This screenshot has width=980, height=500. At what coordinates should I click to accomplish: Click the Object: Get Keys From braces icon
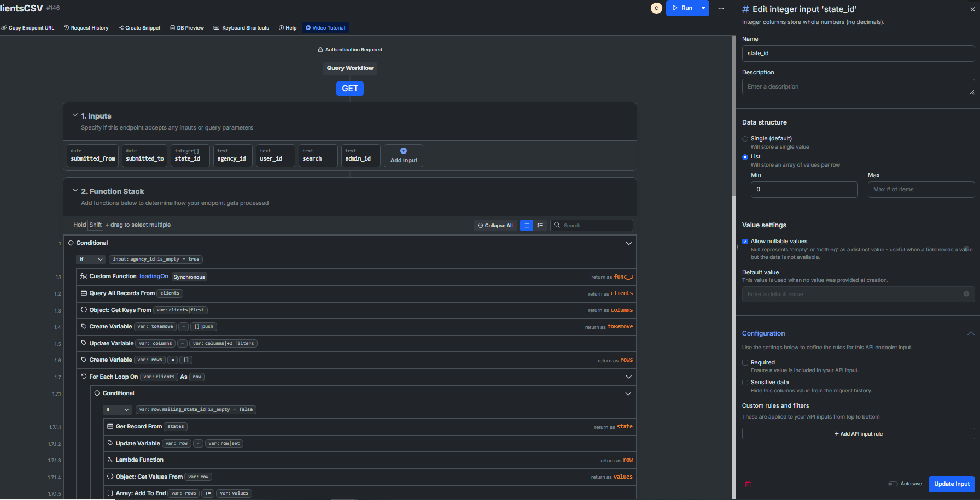tap(84, 310)
